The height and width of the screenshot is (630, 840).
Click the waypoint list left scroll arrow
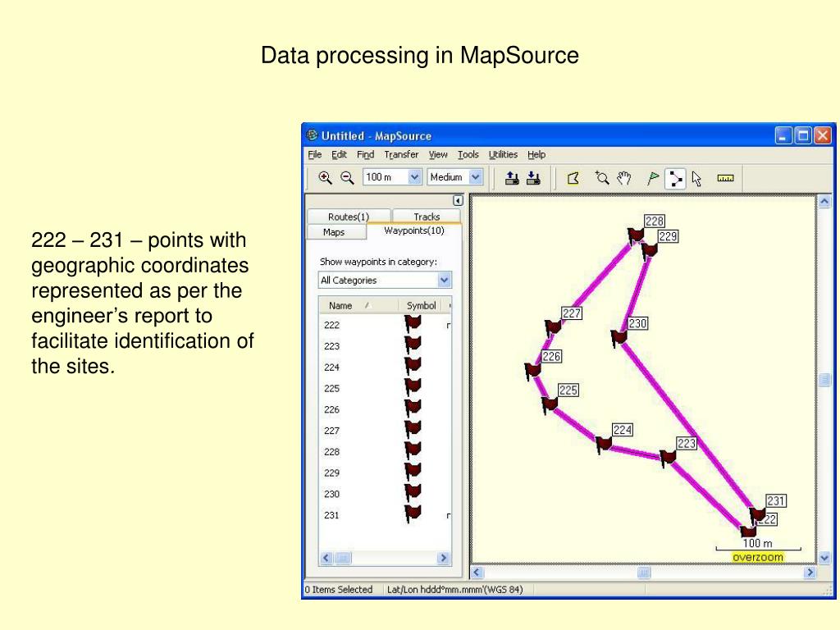(x=326, y=558)
